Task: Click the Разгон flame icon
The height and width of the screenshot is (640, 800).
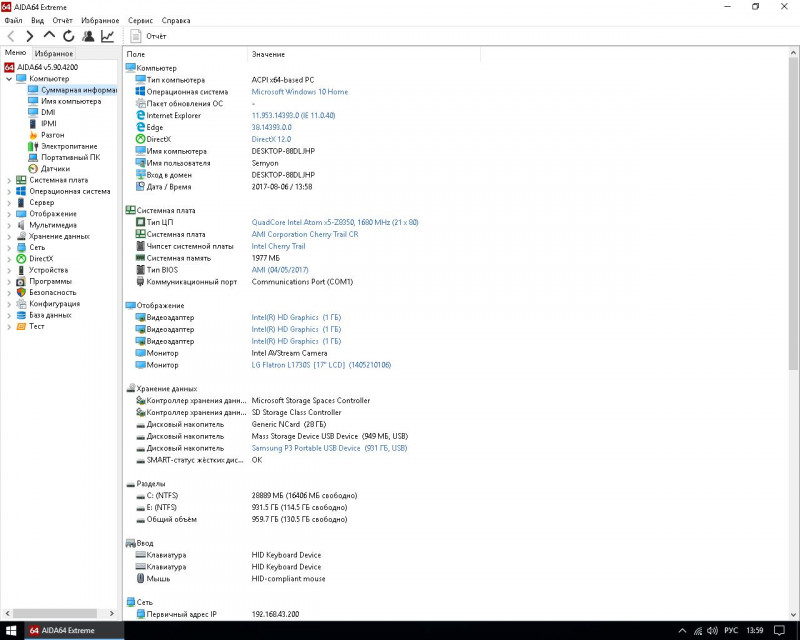Action: pyautogui.click(x=33, y=135)
